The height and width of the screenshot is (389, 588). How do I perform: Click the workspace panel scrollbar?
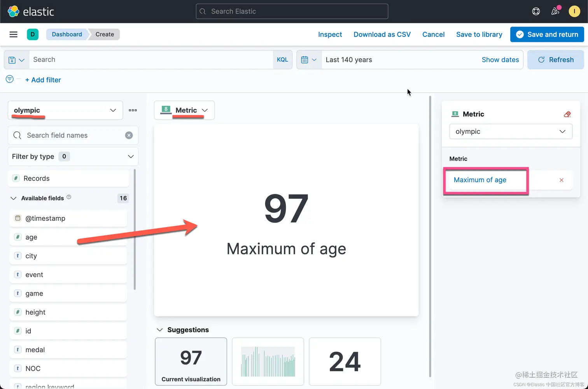430,237
